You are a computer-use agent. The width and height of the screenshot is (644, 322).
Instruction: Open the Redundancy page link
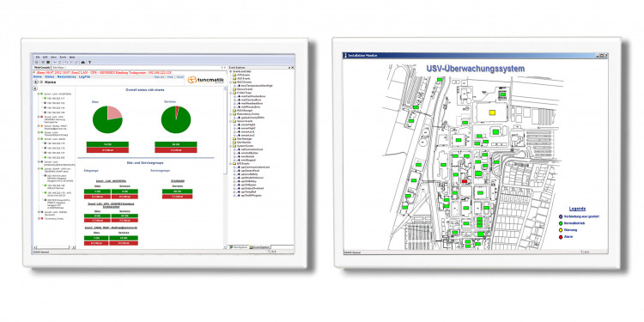pos(66,76)
